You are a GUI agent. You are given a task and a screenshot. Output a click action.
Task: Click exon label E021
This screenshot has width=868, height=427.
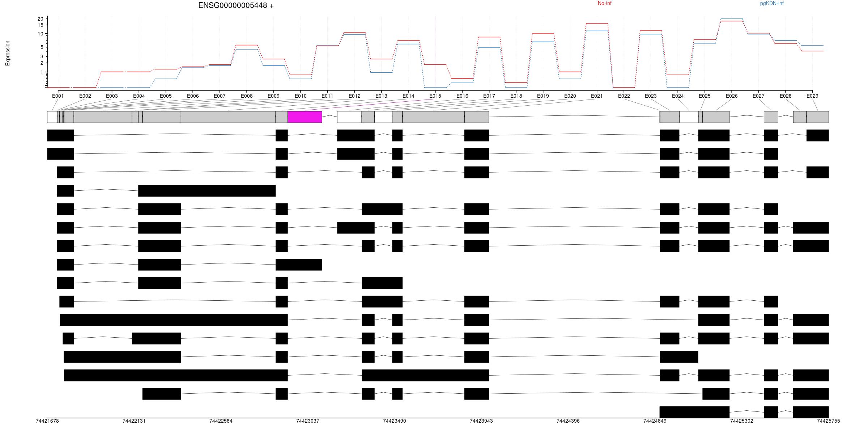point(597,96)
